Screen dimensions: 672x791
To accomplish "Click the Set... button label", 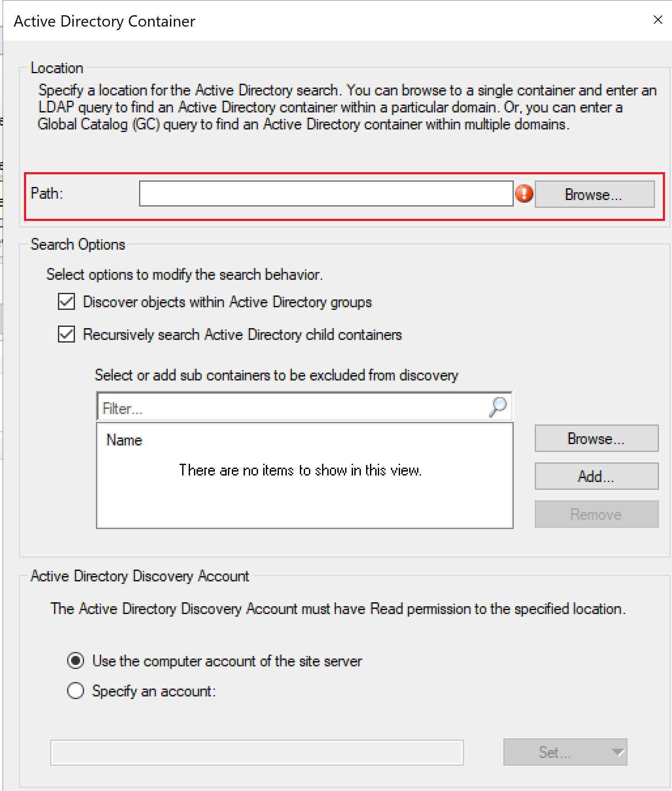I will click(x=554, y=752).
